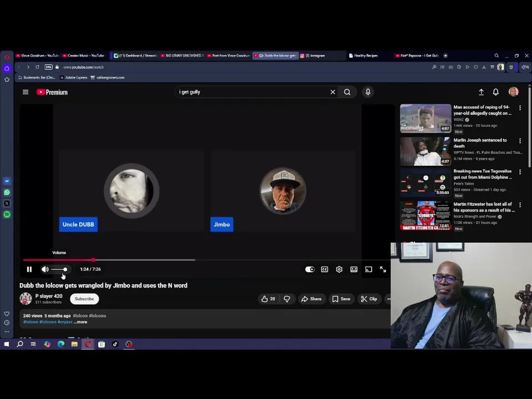
Task: Open more actions ellipsis beside Clip
Action: click(x=388, y=299)
